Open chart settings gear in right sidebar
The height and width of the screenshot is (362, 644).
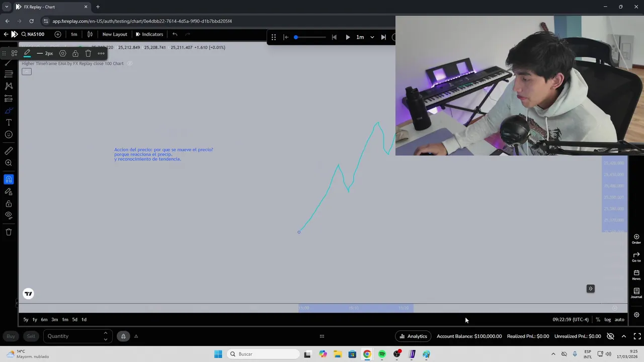[x=636, y=315]
